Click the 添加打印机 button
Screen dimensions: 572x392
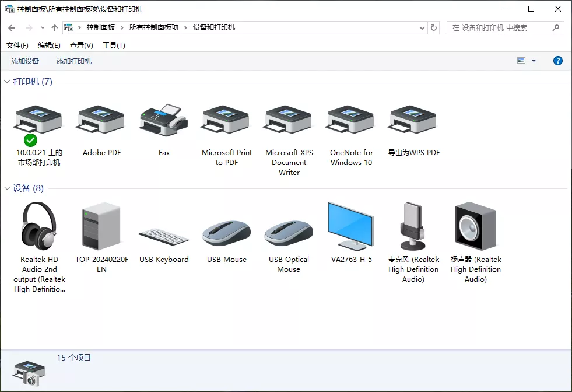73,61
